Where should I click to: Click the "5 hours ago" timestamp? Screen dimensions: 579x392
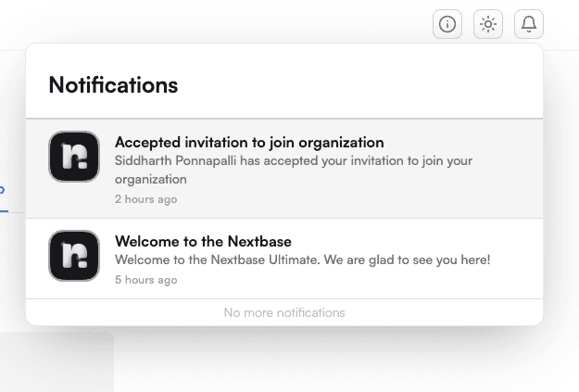click(145, 279)
